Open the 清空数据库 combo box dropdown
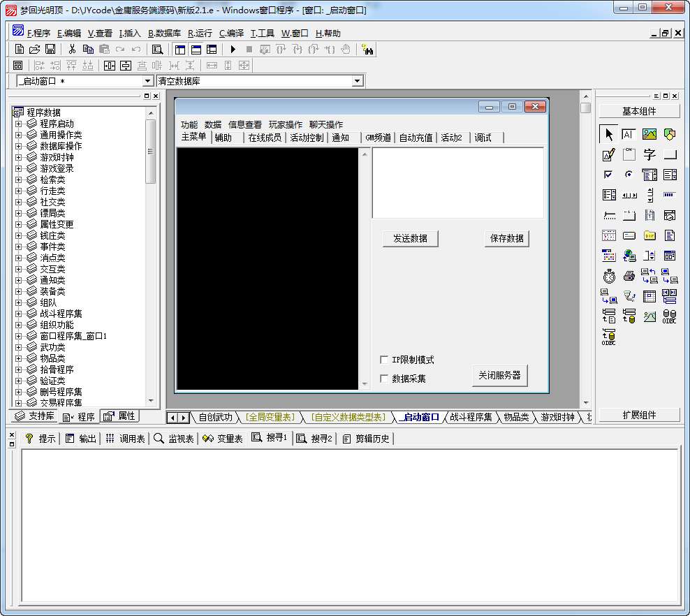The image size is (690, 616). coord(357,82)
